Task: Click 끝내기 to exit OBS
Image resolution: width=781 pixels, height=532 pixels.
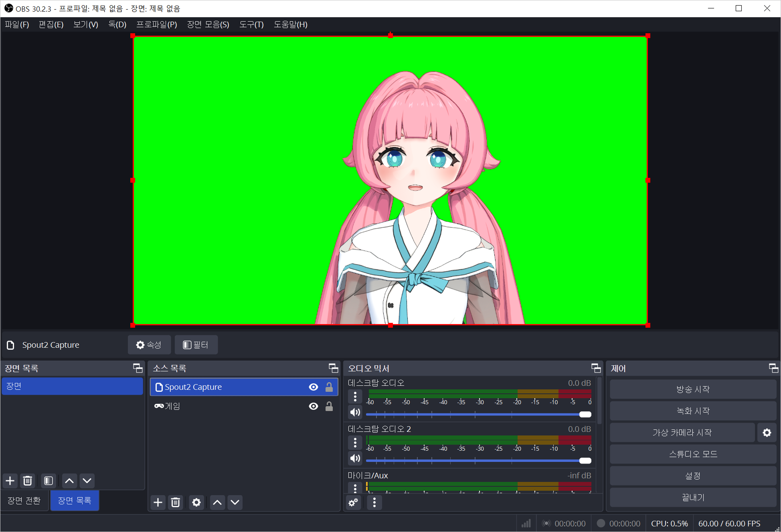Action: pyautogui.click(x=693, y=497)
